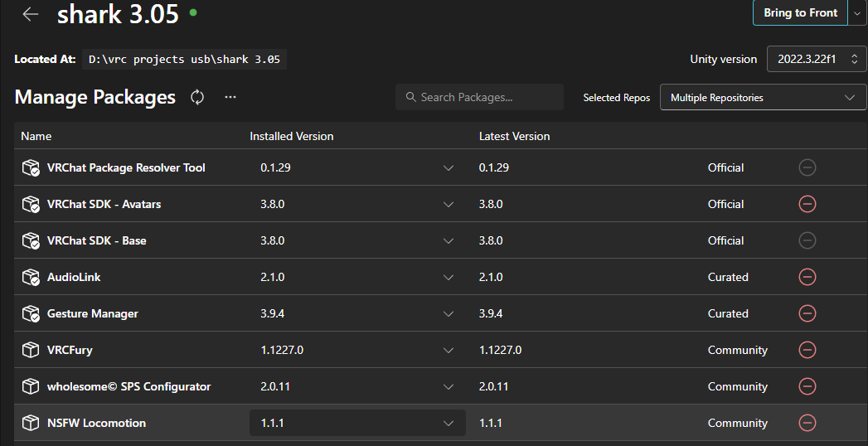Click the Bring to Front button

pos(801,12)
